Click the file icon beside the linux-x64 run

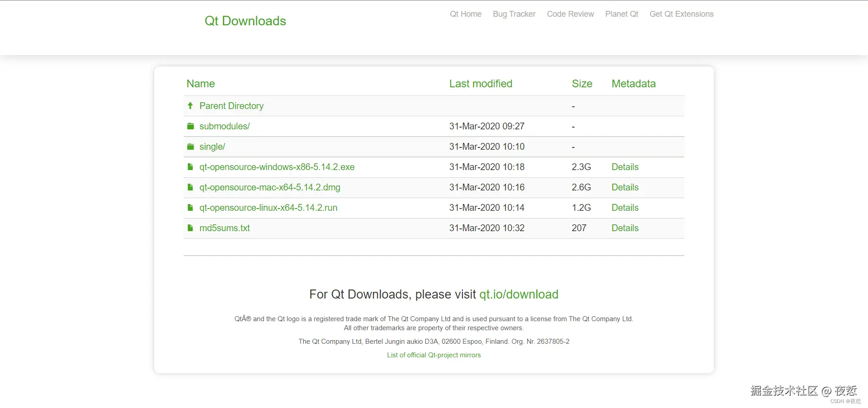190,208
